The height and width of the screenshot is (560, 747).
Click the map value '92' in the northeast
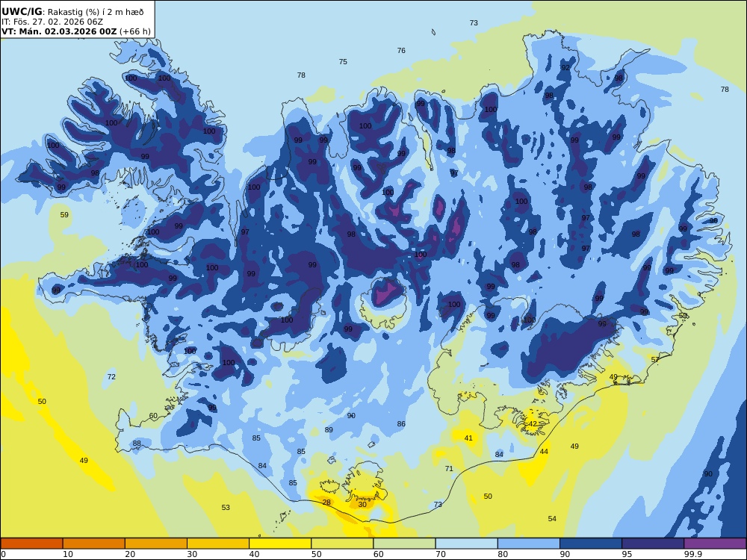pos(565,68)
